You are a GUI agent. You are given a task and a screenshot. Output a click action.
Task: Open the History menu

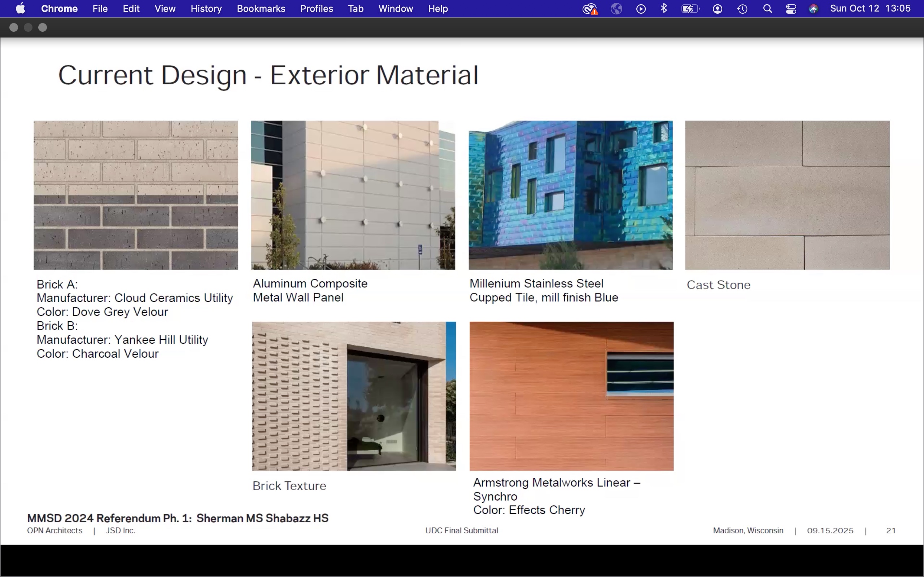tap(206, 8)
